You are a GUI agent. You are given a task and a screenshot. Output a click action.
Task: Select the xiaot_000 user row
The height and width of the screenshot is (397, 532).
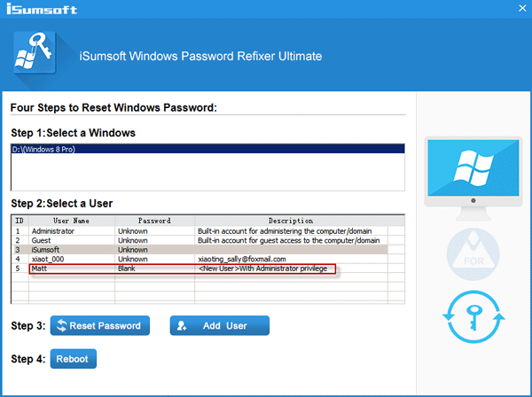pos(199,259)
